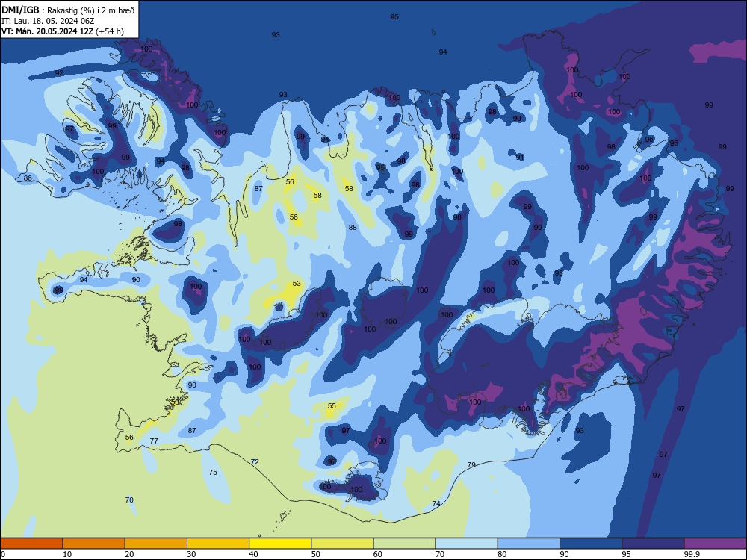
Task: Select the dark blue 90–95 legend swatch
Action: point(591,544)
